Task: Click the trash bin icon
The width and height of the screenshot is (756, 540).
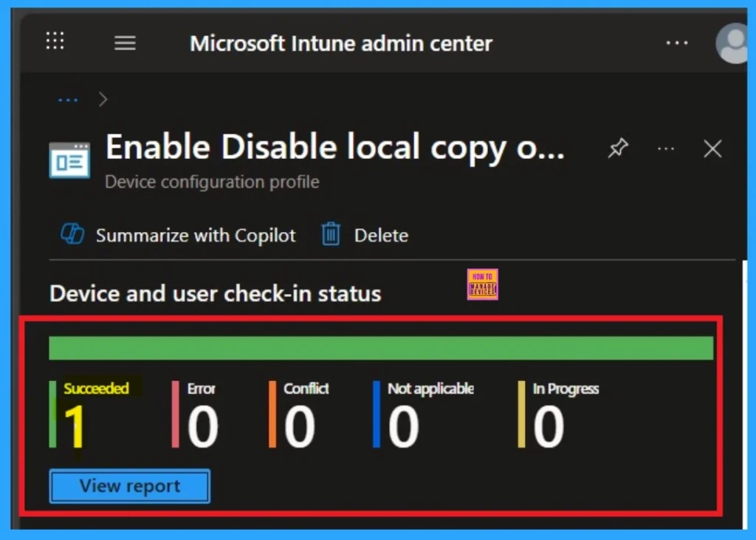Action: 331,234
